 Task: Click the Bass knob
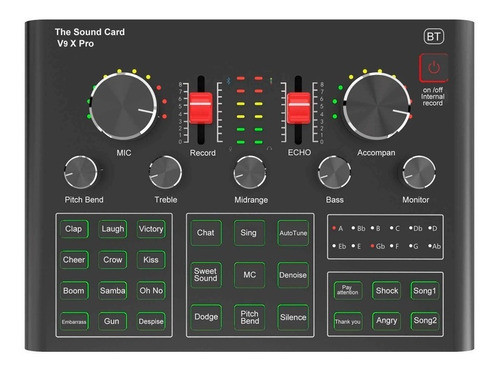point(334,173)
